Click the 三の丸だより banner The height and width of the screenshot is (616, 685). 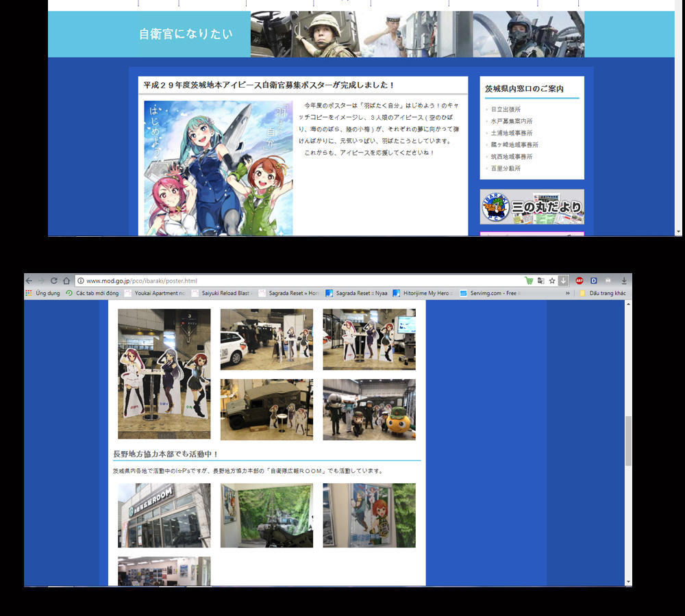coord(532,207)
